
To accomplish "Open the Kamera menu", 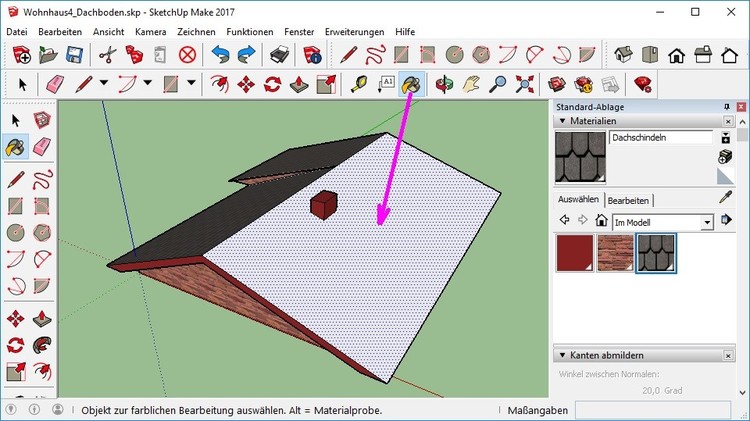I will (150, 32).
